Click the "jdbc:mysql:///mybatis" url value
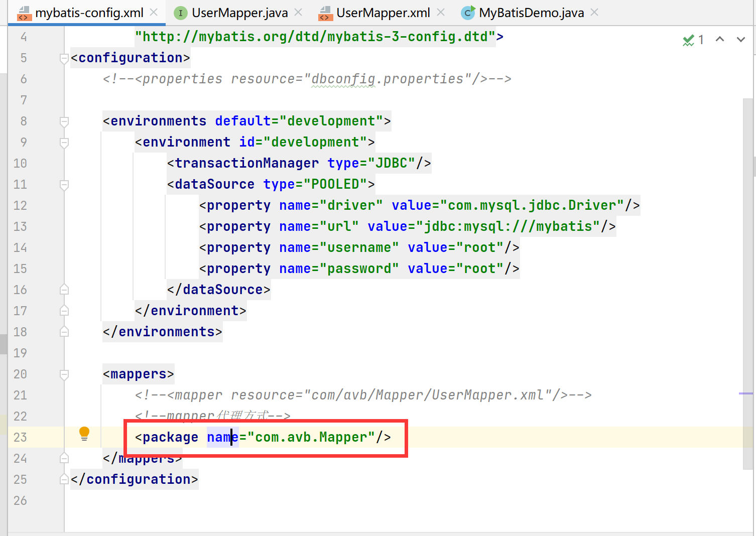The image size is (756, 536). click(508, 226)
